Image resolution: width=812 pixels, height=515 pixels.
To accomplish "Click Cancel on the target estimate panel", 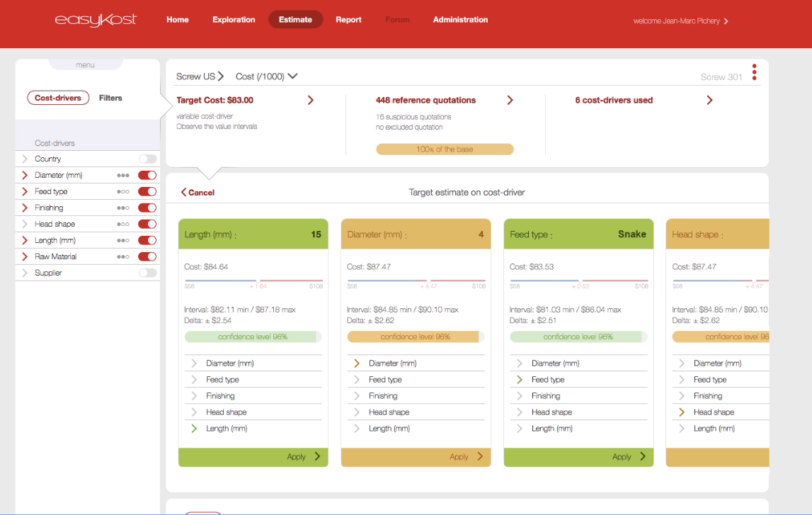I will pyautogui.click(x=198, y=192).
